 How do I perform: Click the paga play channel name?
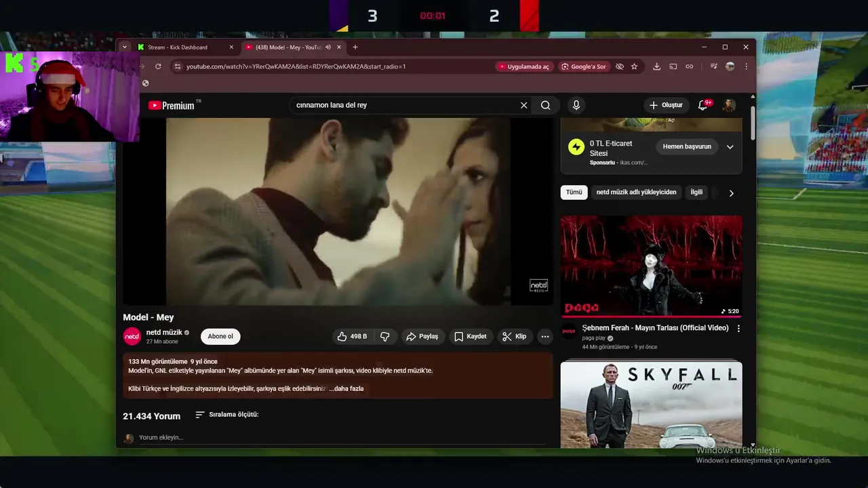click(x=593, y=338)
